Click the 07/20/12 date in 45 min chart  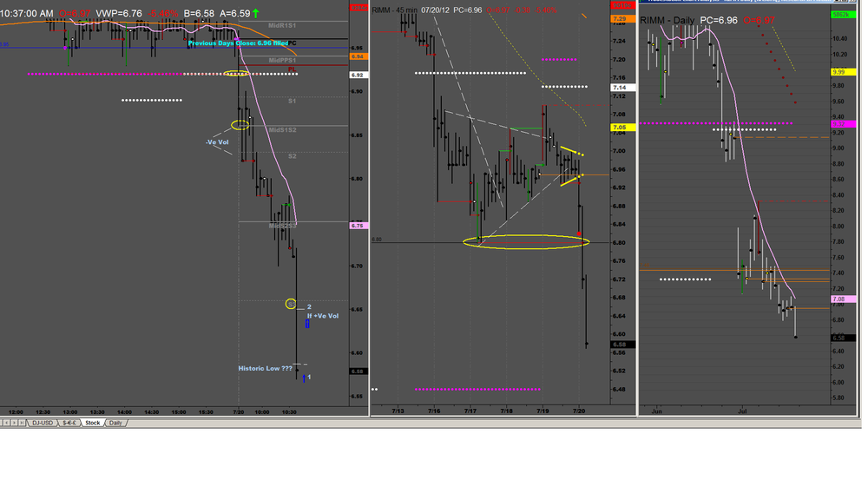pos(435,10)
